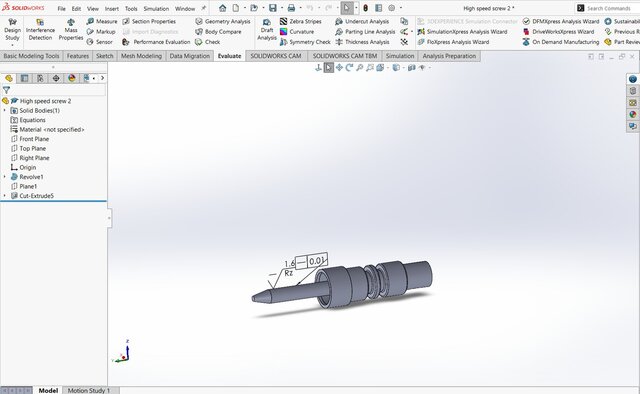Open Draft Analysis
Image resolution: width=640 pixels, height=394 pixels.
[267, 29]
